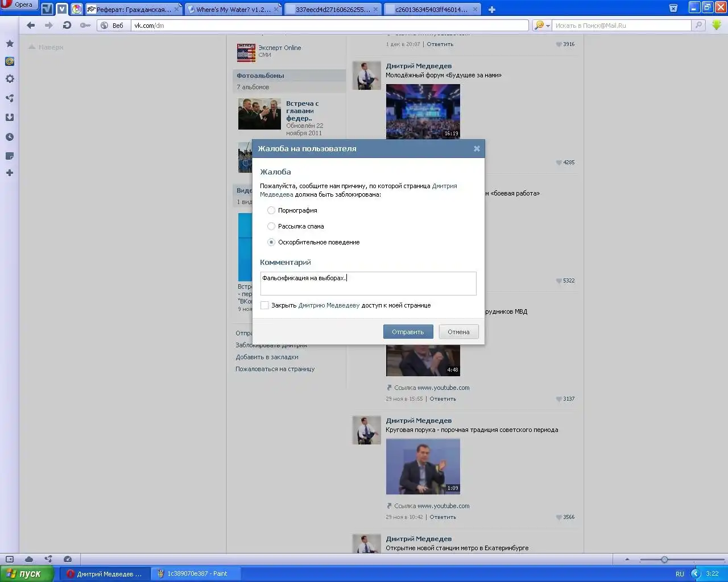This screenshot has height=582, width=728.
Task: Close the complaint dialog with X
Action: click(x=477, y=149)
